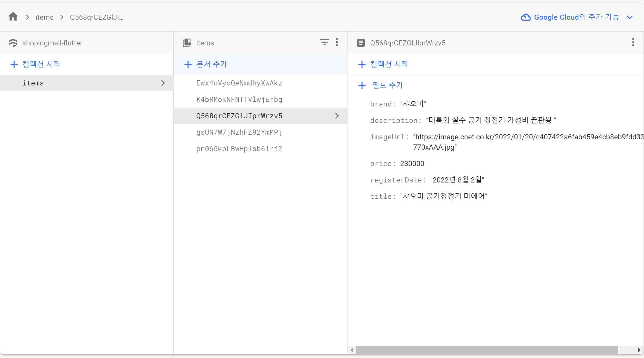
Task: Select document gsUN7W7jNzhFZ92YmMPj
Action: (239, 132)
